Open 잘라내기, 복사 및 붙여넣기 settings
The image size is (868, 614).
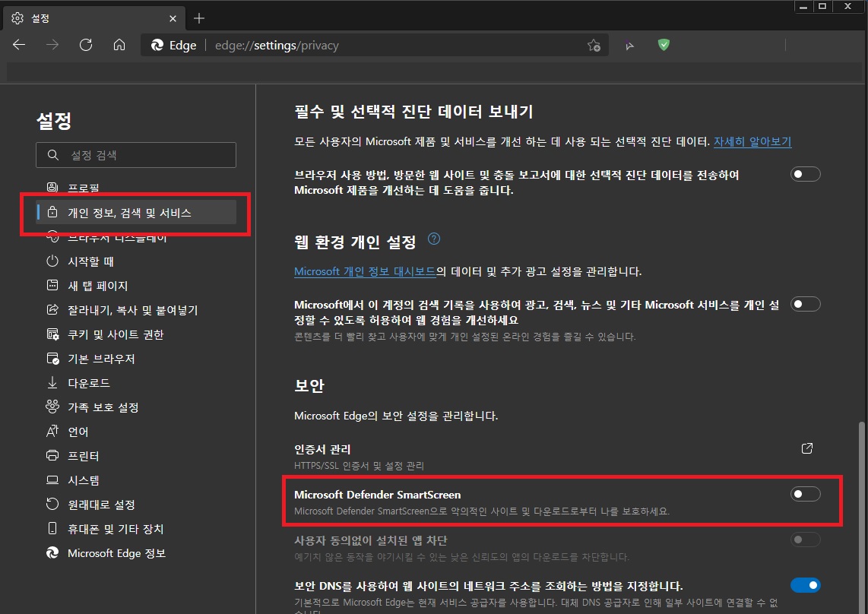[135, 310]
